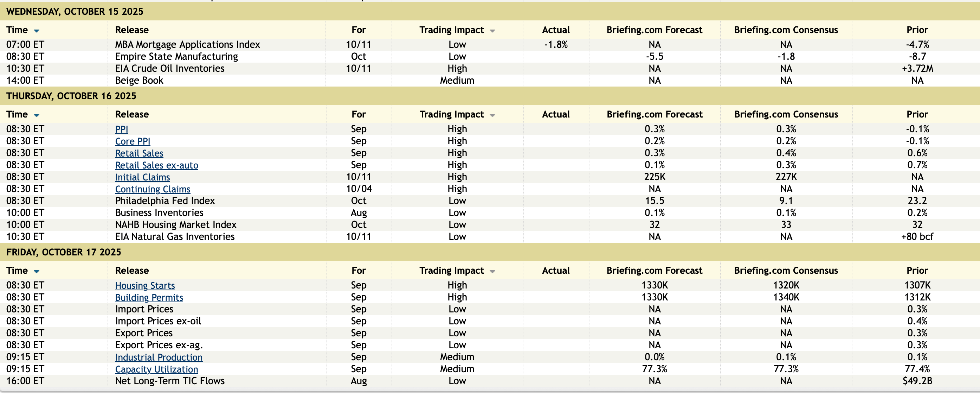Open the Core PPI link
The height and width of the screenshot is (406, 980).
tap(133, 141)
